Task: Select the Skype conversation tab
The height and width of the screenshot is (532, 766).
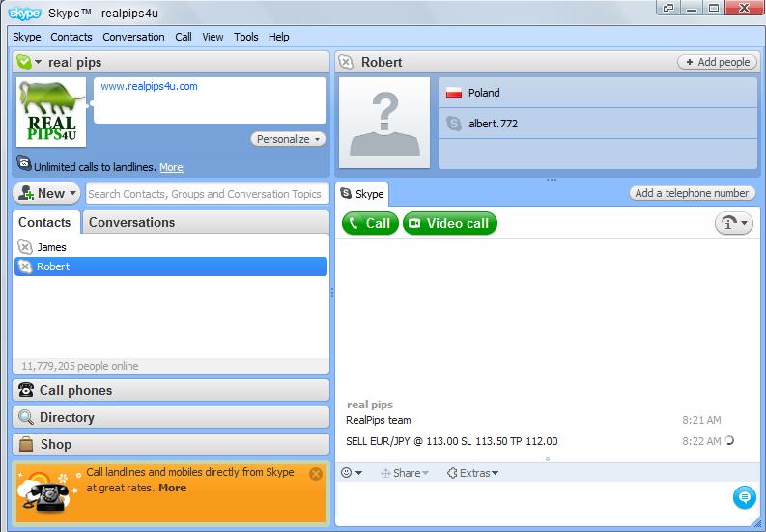Action: pos(362,194)
